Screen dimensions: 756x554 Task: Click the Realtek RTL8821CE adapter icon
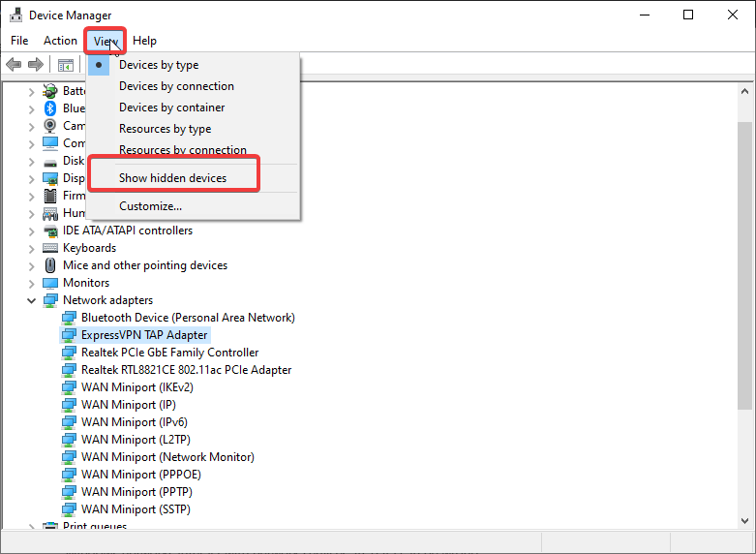coord(69,370)
